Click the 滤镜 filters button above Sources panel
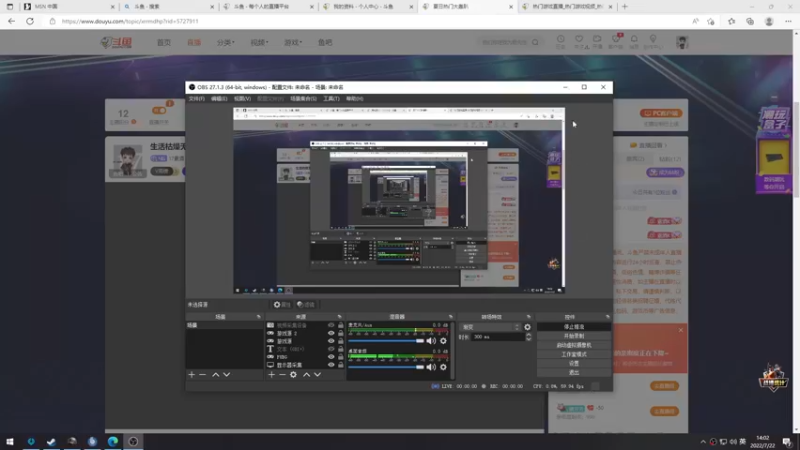This screenshot has width=800, height=450. click(306, 305)
